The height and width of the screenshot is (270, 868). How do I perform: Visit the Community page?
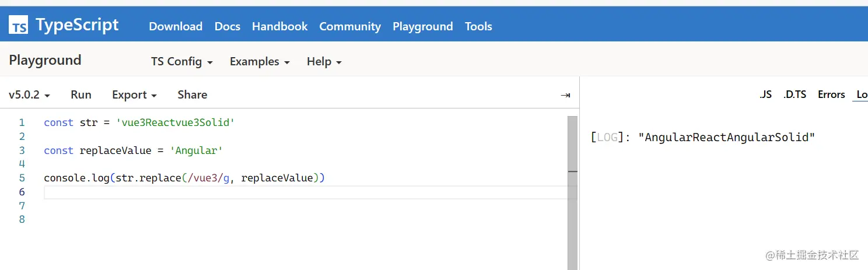(350, 26)
